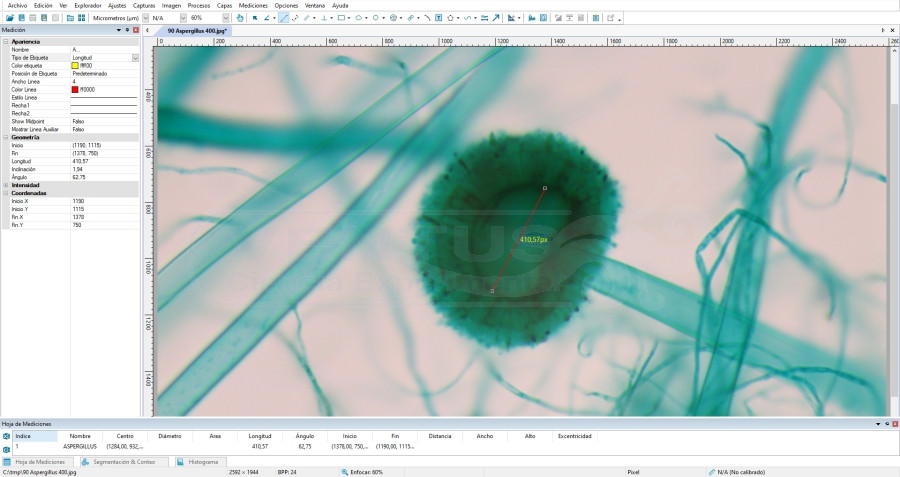The height and width of the screenshot is (477, 900).
Task: Open the Segmentación & Conteo tab
Action: pyautogui.click(x=124, y=462)
